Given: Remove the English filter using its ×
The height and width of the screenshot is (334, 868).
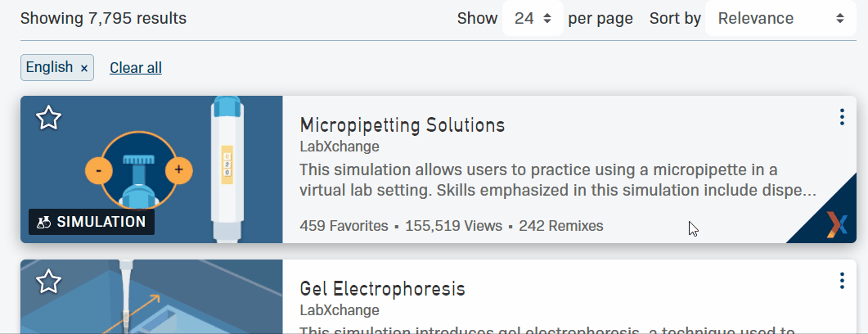Looking at the screenshot, I should tap(84, 68).
